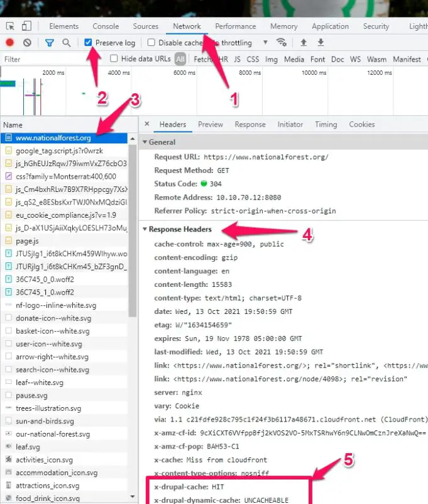Switch to the Console tab

(x=106, y=26)
